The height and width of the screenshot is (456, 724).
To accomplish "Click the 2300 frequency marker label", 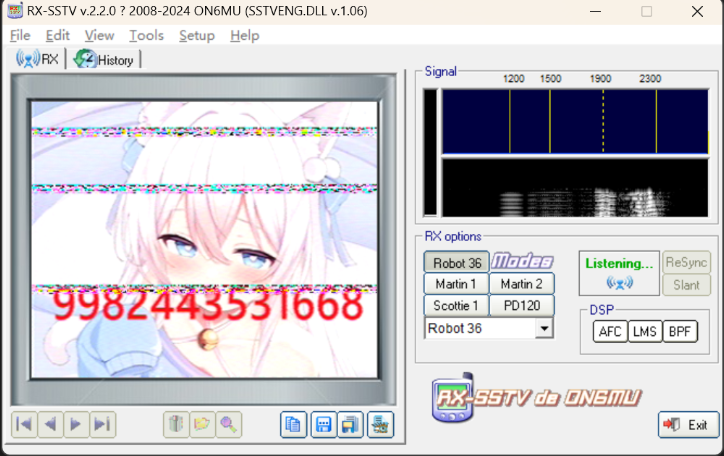I will pyautogui.click(x=650, y=79).
